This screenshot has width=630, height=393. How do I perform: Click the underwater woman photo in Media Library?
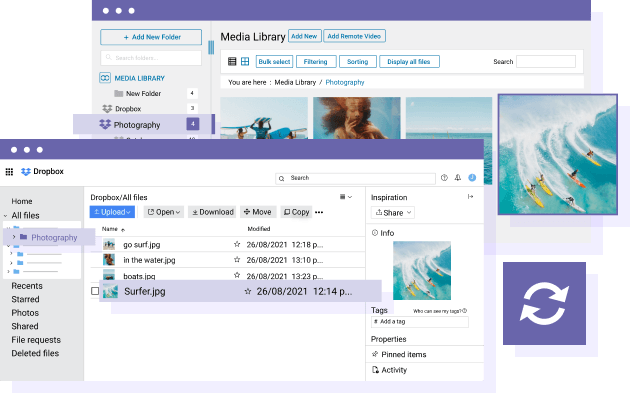[x=357, y=118]
